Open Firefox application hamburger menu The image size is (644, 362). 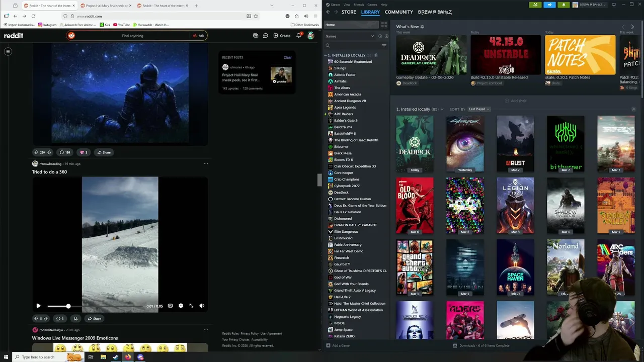click(315, 16)
